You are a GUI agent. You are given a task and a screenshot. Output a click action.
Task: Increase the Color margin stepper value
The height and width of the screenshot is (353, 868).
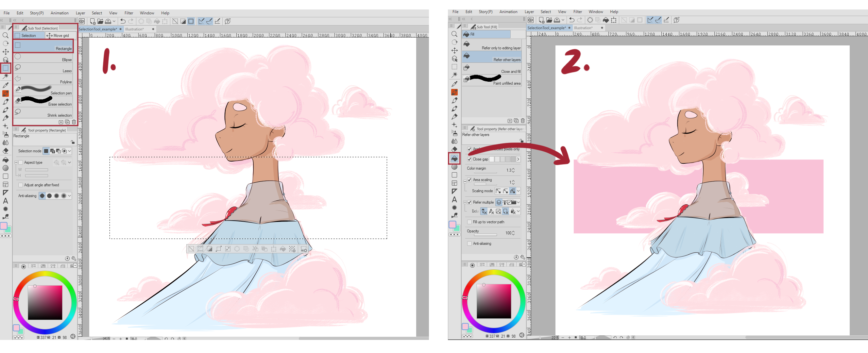(513, 169)
